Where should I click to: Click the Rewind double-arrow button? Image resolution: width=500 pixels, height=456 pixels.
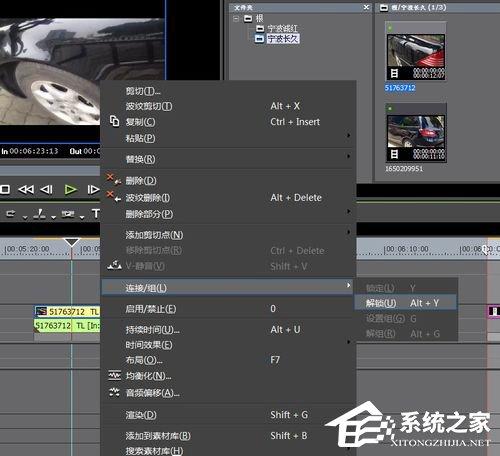(26, 190)
